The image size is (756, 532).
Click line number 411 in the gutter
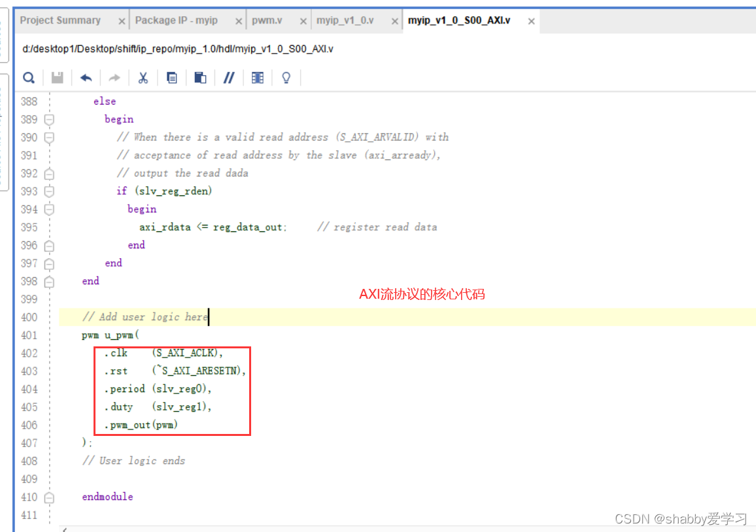tap(29, 515)
